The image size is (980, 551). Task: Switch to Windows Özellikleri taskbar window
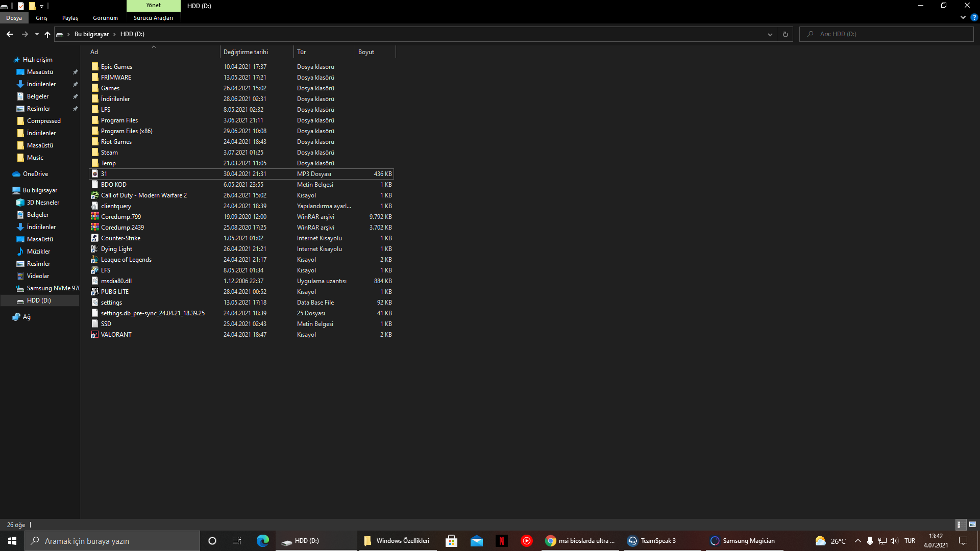(397, 541)
